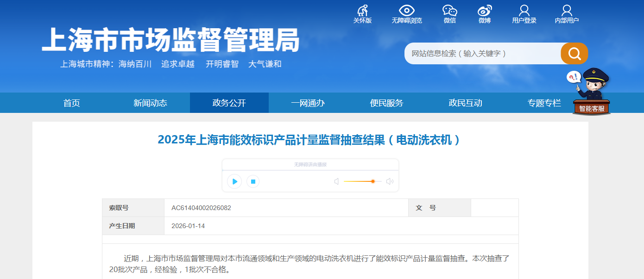Image resolution: width=644 pixels, height=279 pixels.
Task: Open the 微信 WeChat icon
Action: pyautogui.click(x=449, y=11)
